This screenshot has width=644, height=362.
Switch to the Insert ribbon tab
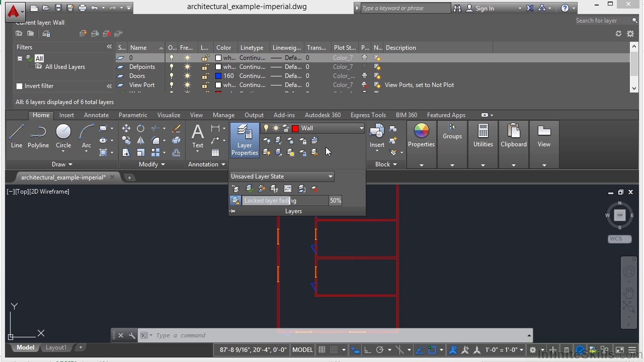pos(66,115)
